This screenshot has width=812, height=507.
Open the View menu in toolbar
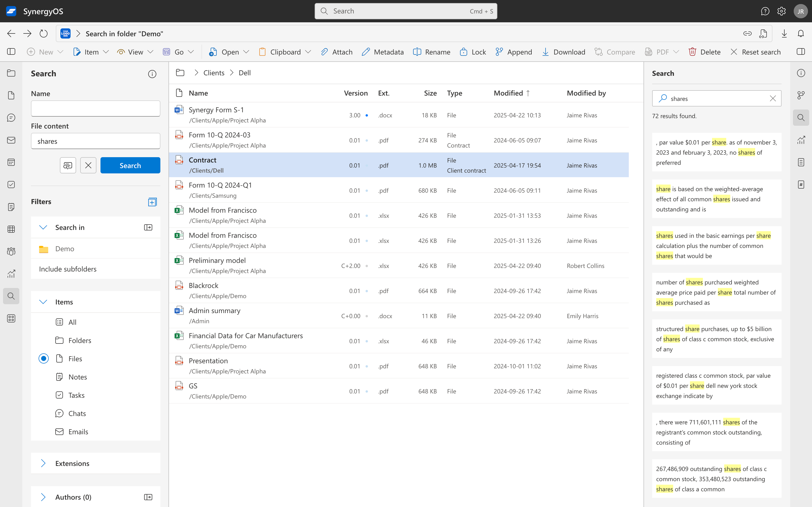pos(135,52)
